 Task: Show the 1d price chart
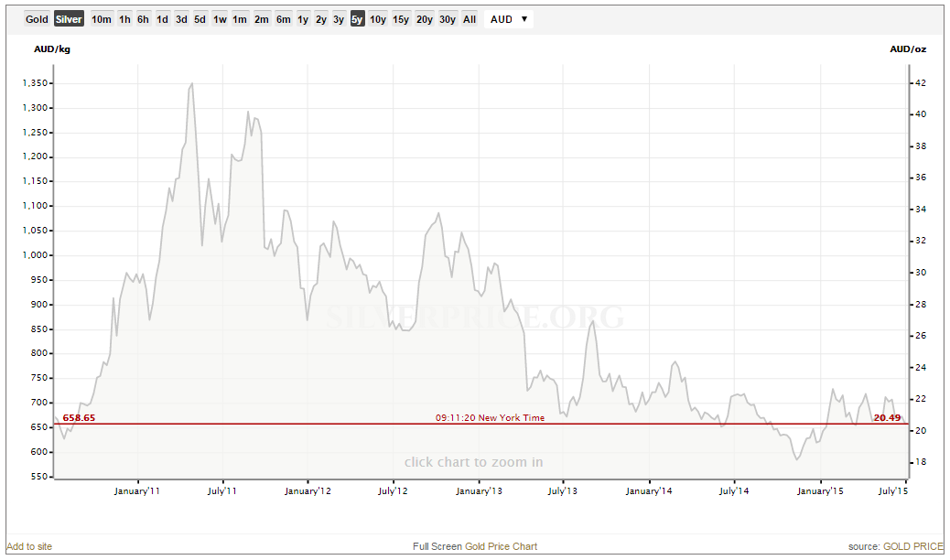(162, 19)
